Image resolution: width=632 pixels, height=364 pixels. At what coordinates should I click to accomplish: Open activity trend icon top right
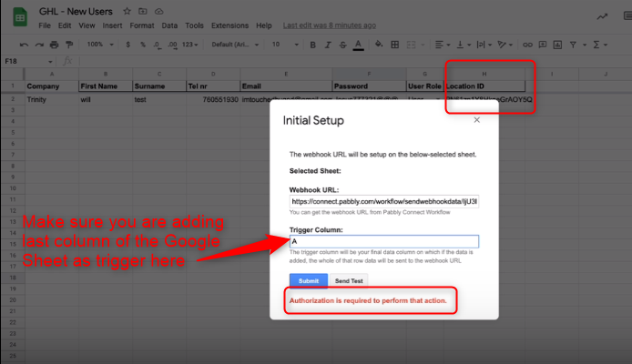pyautogui.click(x=602, y=16)
